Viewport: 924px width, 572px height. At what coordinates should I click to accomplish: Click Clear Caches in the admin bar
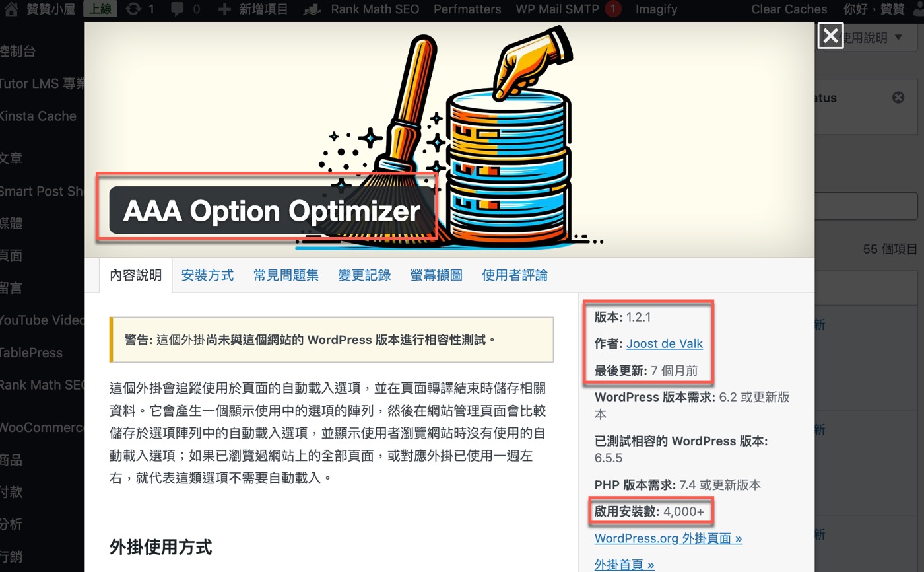pos(789,9)
